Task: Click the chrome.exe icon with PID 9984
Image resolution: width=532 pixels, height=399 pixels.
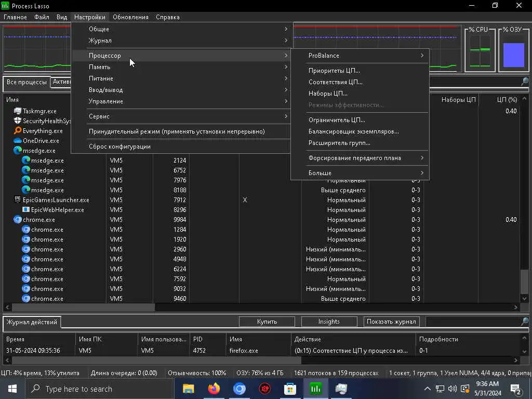Action: point(18,220)
